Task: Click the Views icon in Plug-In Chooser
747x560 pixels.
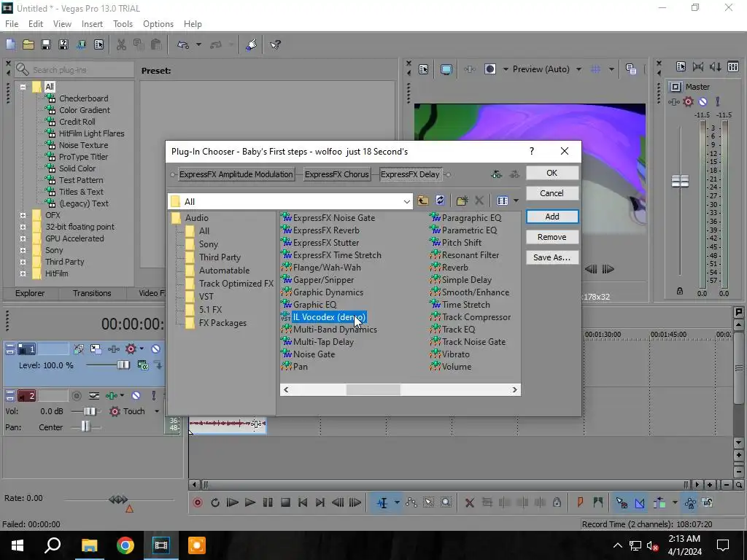Action: point(503,201)
